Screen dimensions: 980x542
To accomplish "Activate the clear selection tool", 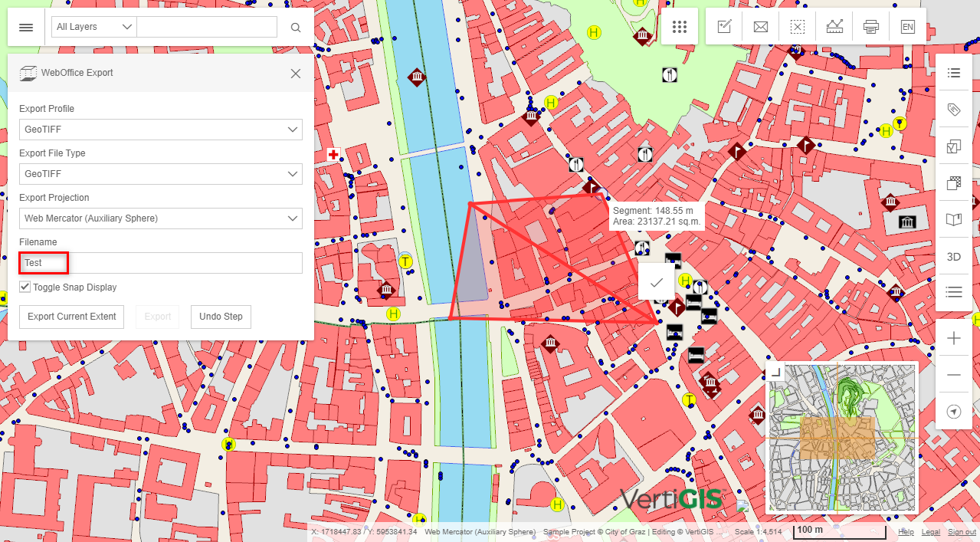I will point(797,27).
